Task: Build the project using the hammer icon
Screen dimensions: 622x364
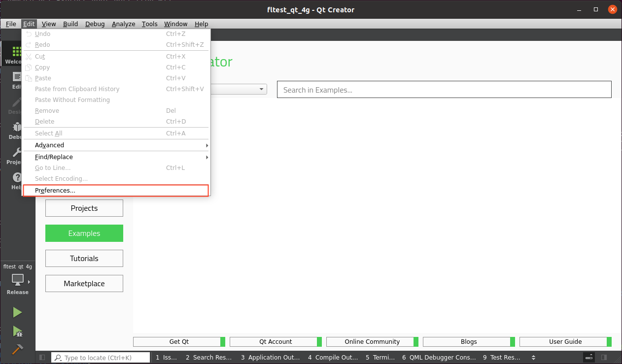Action: point(17,349)
